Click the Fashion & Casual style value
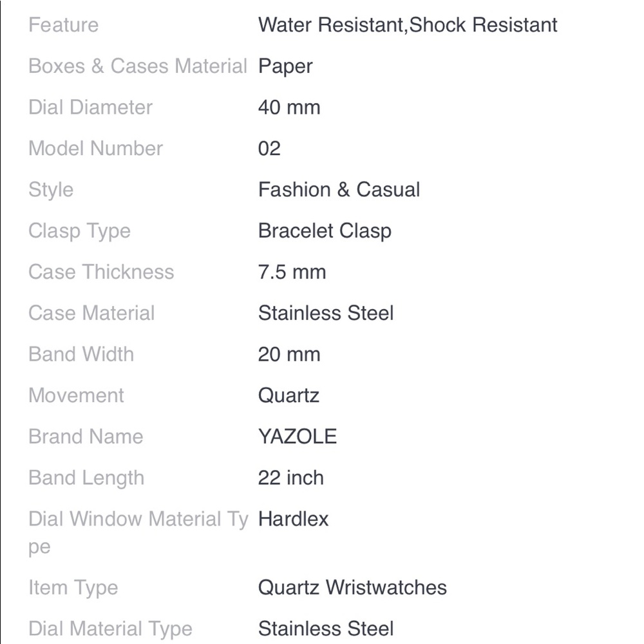 point(339,190)
